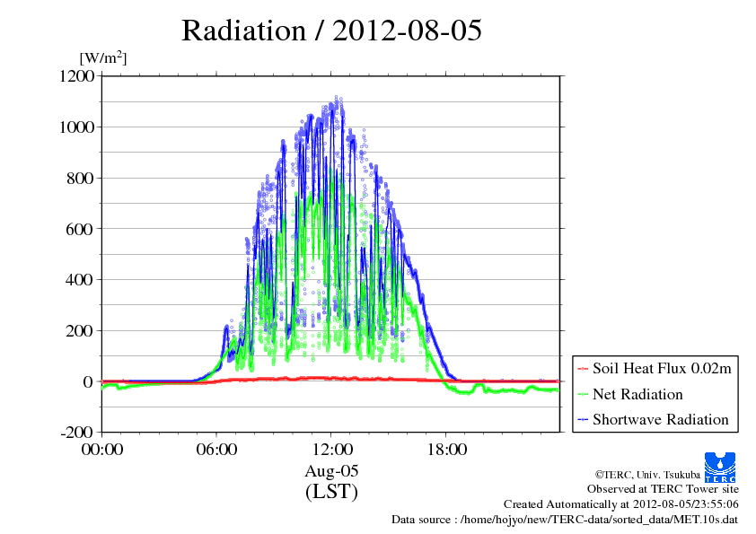The image size is (756, 534).
Task: Click the 'Data source' file path line
Action: 565,520
